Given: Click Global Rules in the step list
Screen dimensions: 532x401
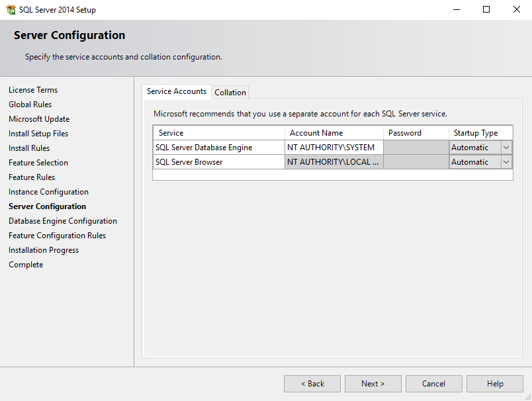Looking at the screenshot, I should [x=30, y=105].
